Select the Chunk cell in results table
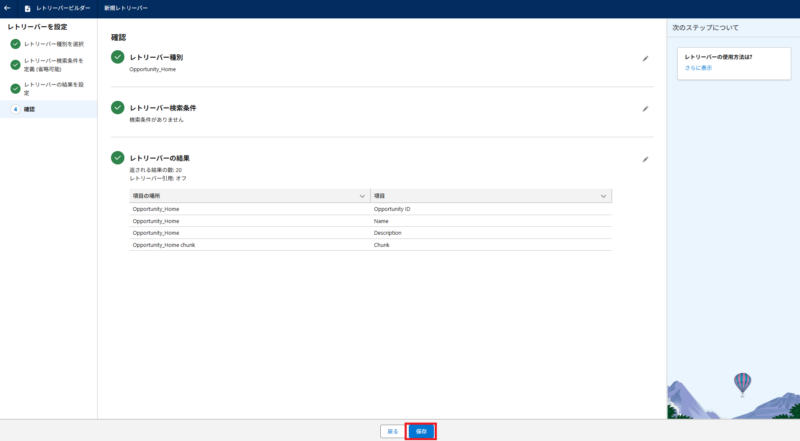The image size is (800, 441). [x=382, y=245]
